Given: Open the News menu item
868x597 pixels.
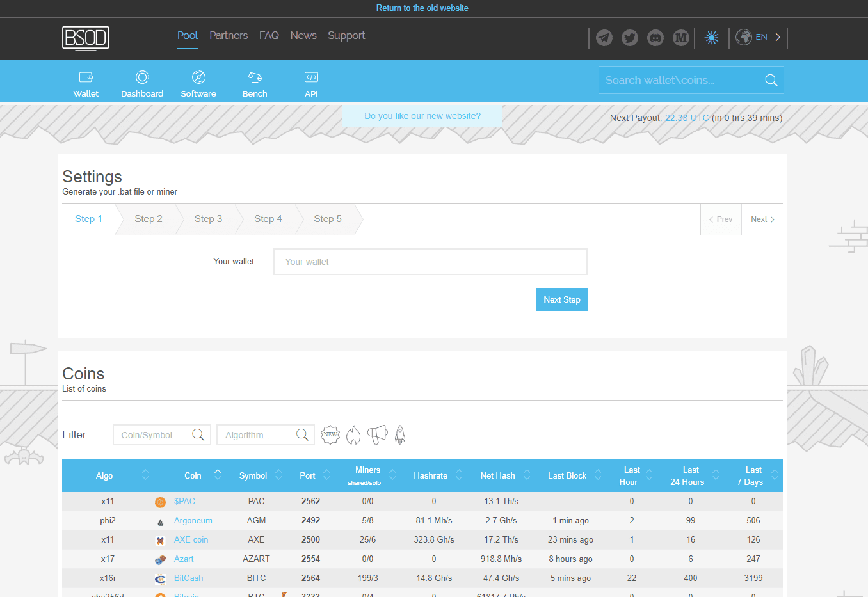Looking at the screenshot, I should coord(303,36).
